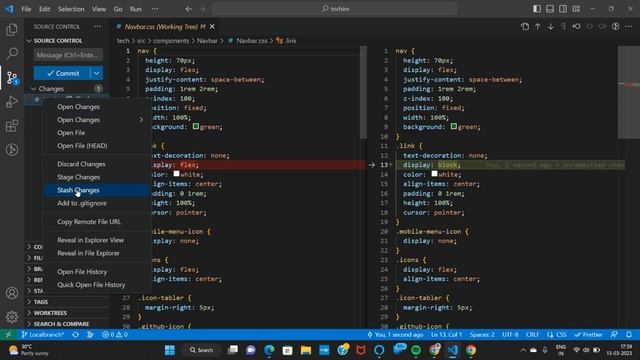
Task: Open the Run and Debug view
Action: click(x=12, y=102)
